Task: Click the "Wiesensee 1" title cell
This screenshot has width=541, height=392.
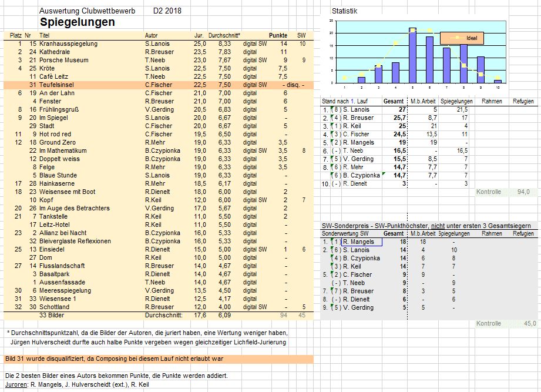Action: click(58, 299)
